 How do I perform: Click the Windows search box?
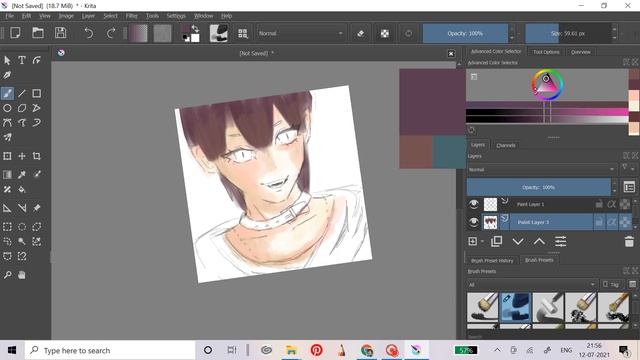110,350
